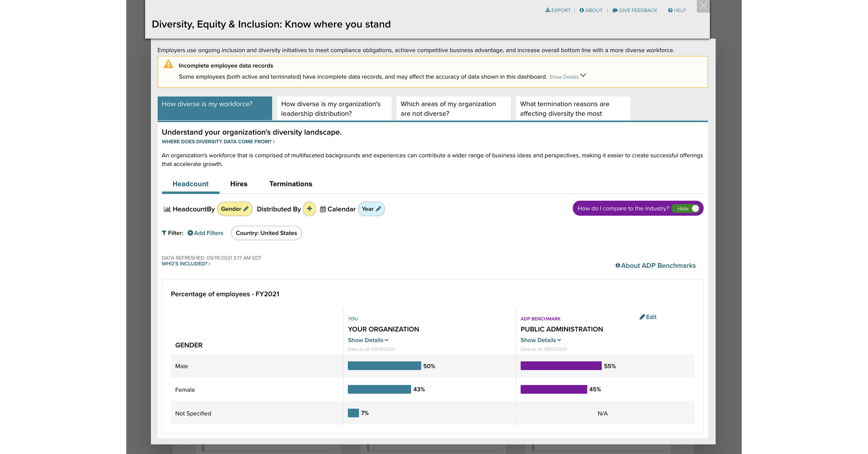The image size is (868, 454).
Task: Click the Export download icon
Action: (548, 10)
